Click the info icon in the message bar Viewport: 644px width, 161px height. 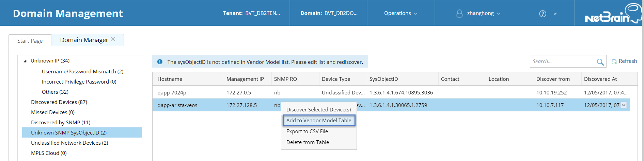160,62
